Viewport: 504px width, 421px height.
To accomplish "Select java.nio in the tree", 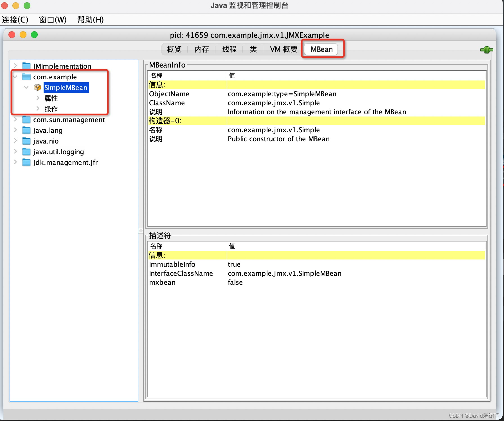I will point(46,141).
